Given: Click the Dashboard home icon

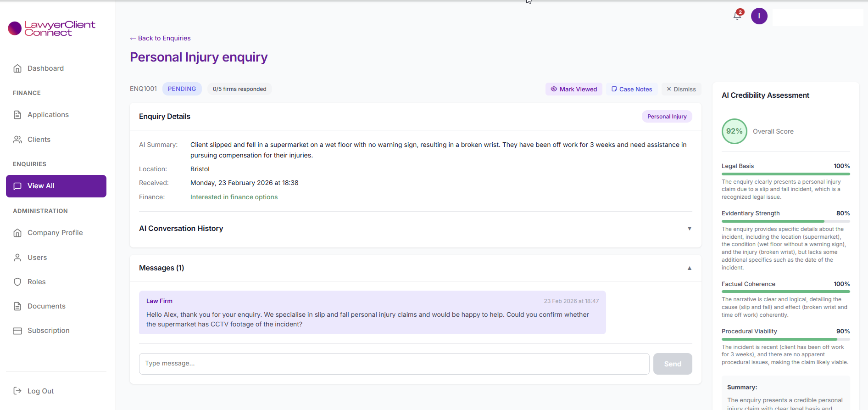Looking at the screenshot, I should coord(17,68).
